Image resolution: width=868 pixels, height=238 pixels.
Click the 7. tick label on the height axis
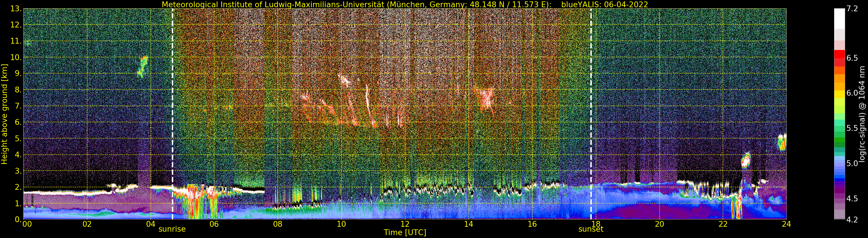coord(18,106)
